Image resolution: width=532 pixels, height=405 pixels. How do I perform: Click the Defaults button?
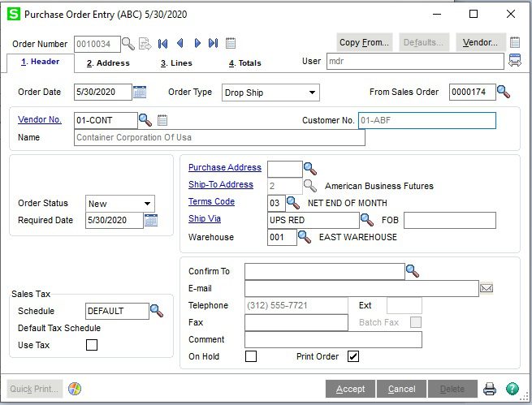(x=424, y=42)
